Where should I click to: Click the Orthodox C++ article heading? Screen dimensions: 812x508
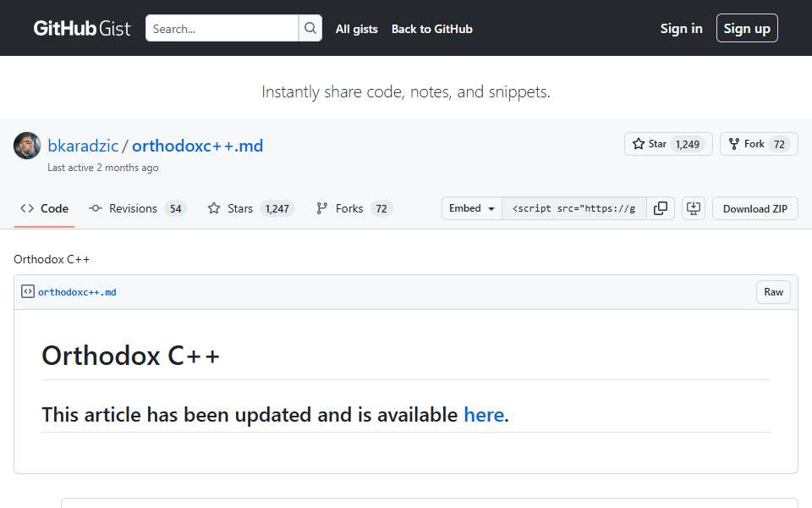coord(130,356)
